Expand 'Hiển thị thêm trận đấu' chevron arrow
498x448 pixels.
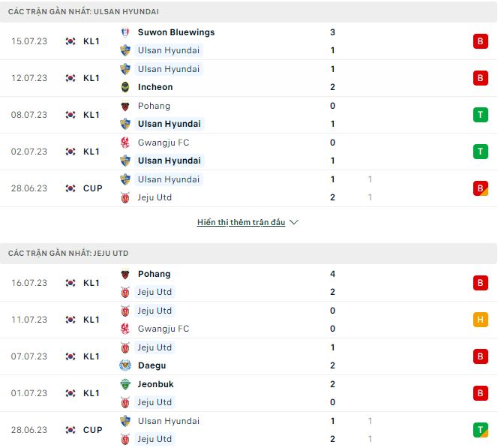coord(294,223)
